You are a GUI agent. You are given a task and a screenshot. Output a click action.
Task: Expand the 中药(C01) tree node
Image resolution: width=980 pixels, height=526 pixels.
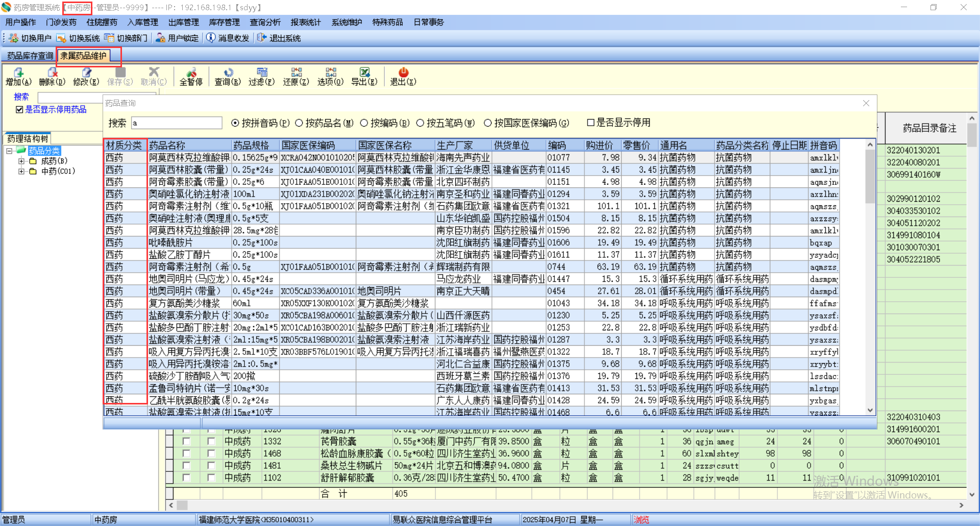21,171
